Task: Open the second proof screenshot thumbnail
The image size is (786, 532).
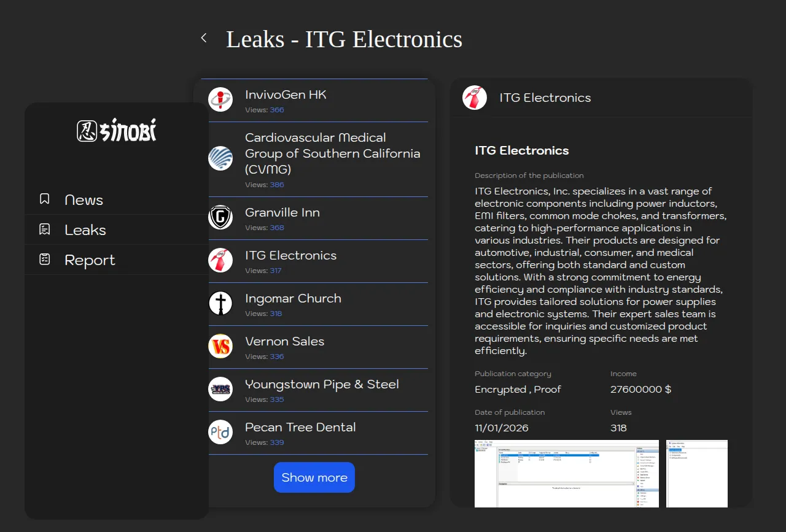Action: [x=696, y=473]
